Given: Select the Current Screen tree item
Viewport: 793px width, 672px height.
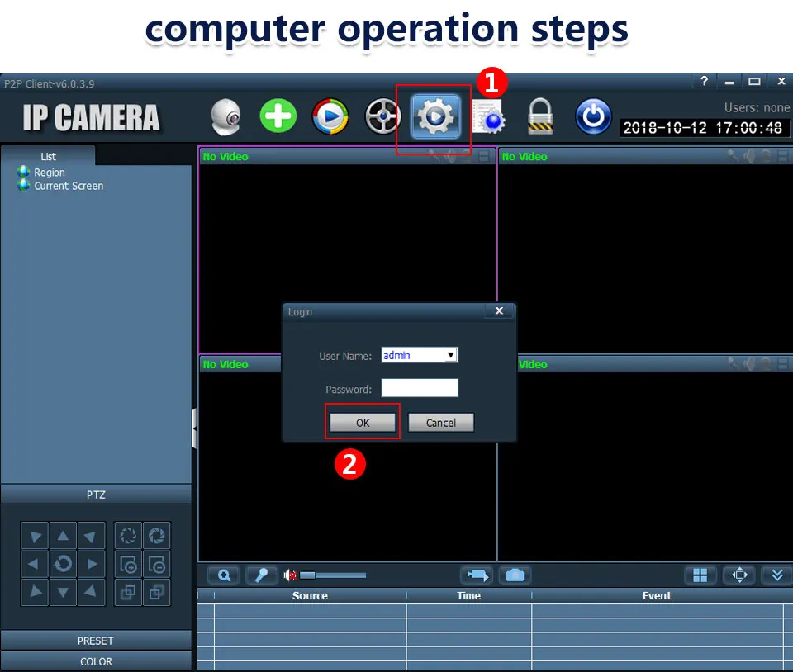Looking at the screenshot, I should [69, 186].
